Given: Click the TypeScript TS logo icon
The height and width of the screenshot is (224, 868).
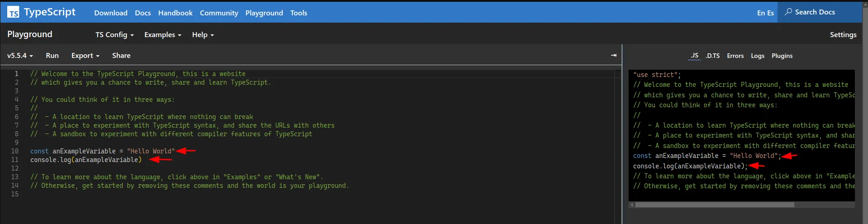Looking at the screenshot, I should coord(13,12).
